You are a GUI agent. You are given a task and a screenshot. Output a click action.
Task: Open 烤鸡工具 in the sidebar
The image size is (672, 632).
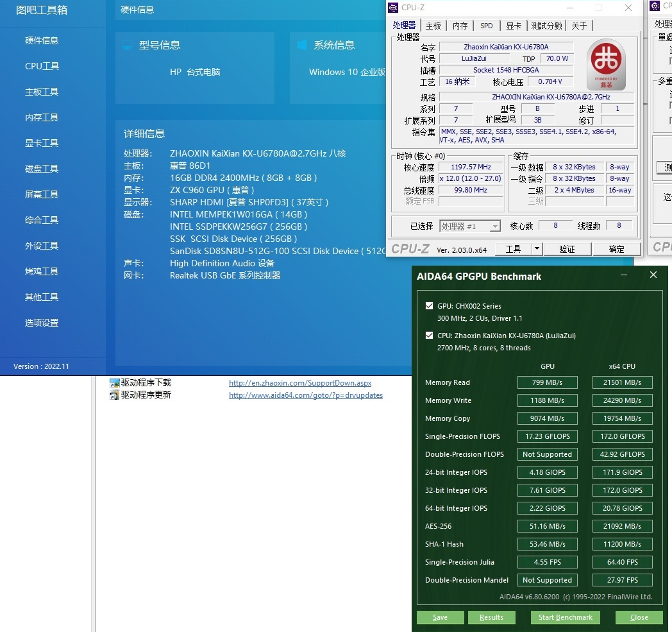(41, 271)
